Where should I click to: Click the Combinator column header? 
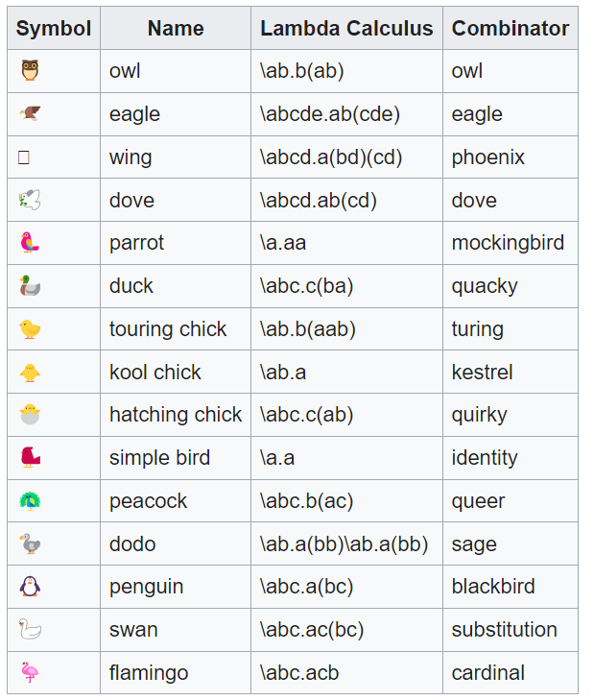click(510, 28)
